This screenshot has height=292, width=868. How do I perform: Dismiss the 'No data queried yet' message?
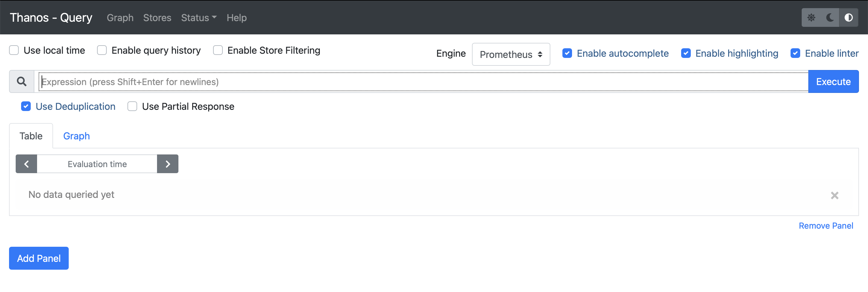tap(835, 195)
